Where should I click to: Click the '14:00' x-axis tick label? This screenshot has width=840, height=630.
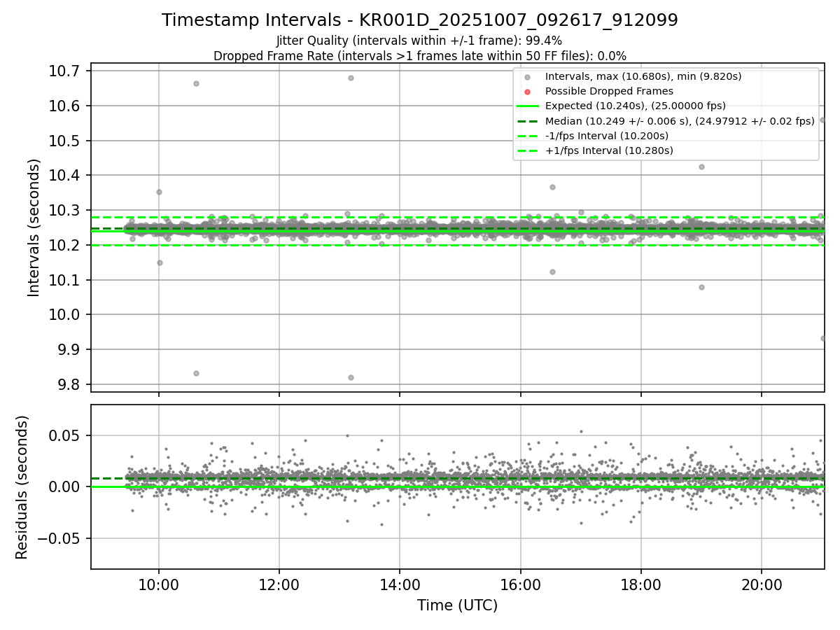pos(400,584)
